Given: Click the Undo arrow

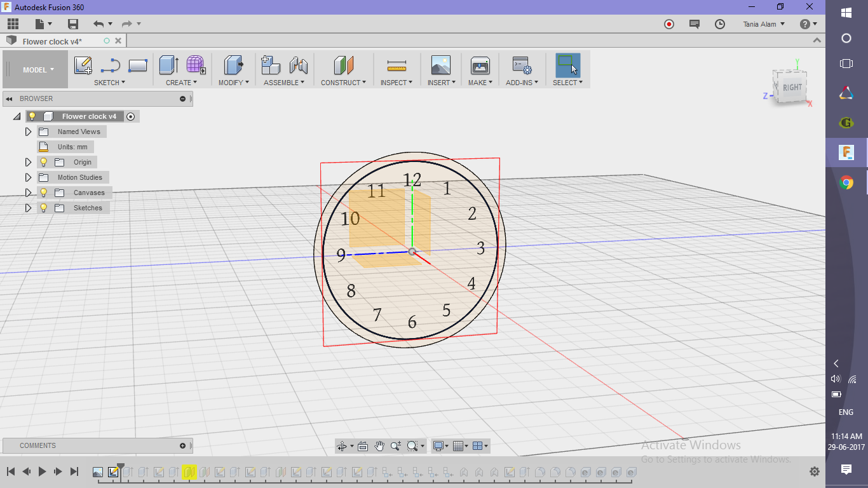Looking at the screenshot, I should point(98,24).
